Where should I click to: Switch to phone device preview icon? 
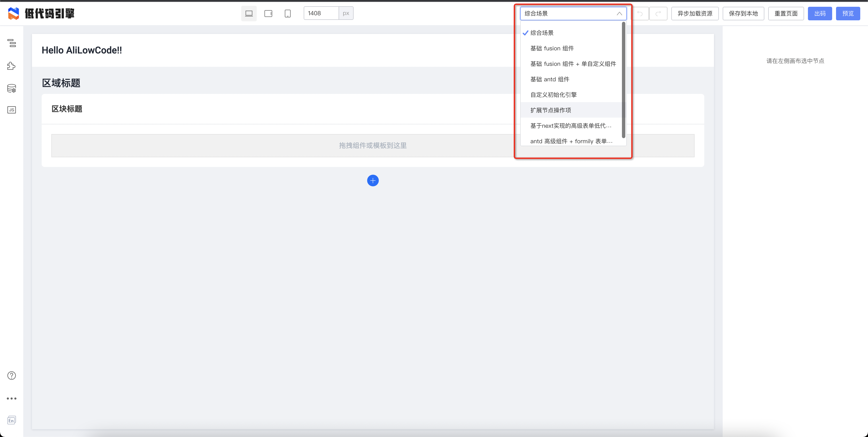point(287,14)
